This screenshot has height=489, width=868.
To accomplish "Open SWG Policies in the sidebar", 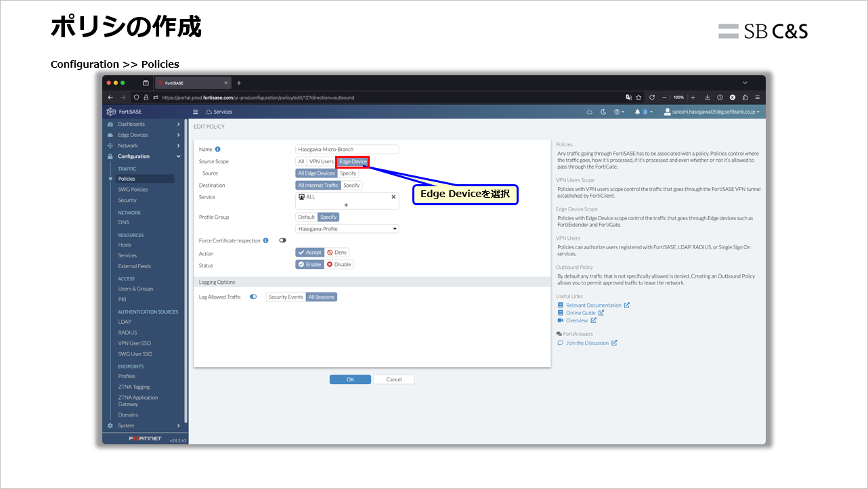I will [133, 190].
